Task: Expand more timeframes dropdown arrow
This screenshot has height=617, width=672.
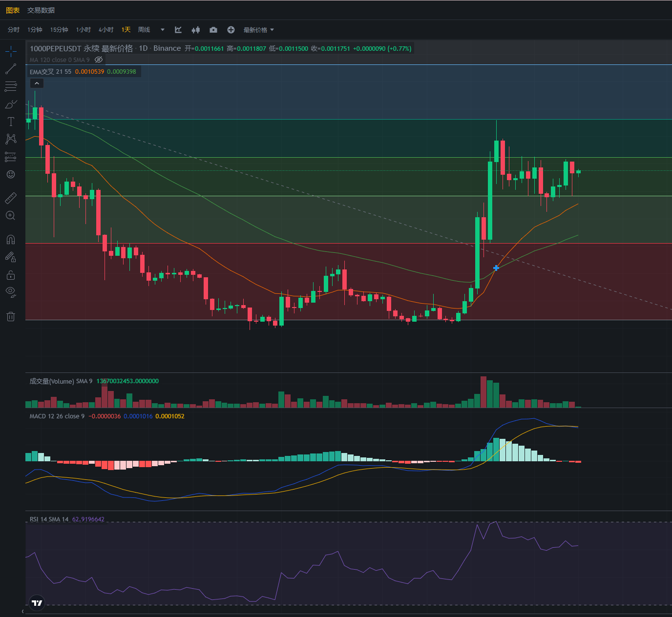Action: (163, 30)
